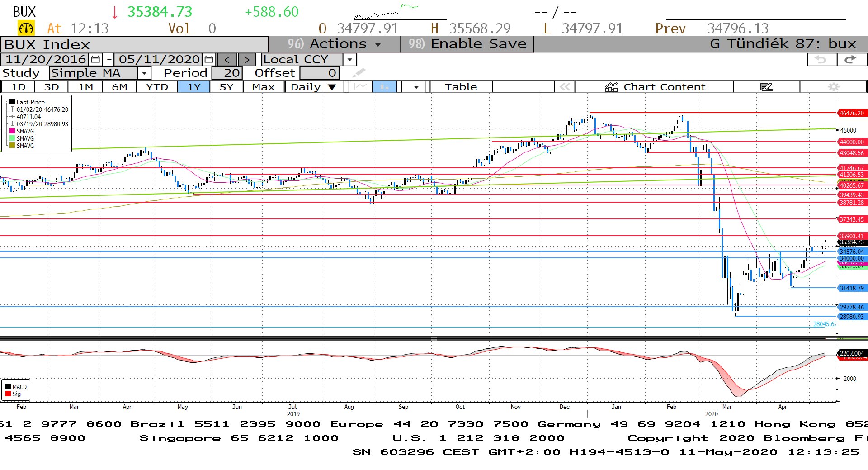Open the Table view

click(x=461, y=87)
